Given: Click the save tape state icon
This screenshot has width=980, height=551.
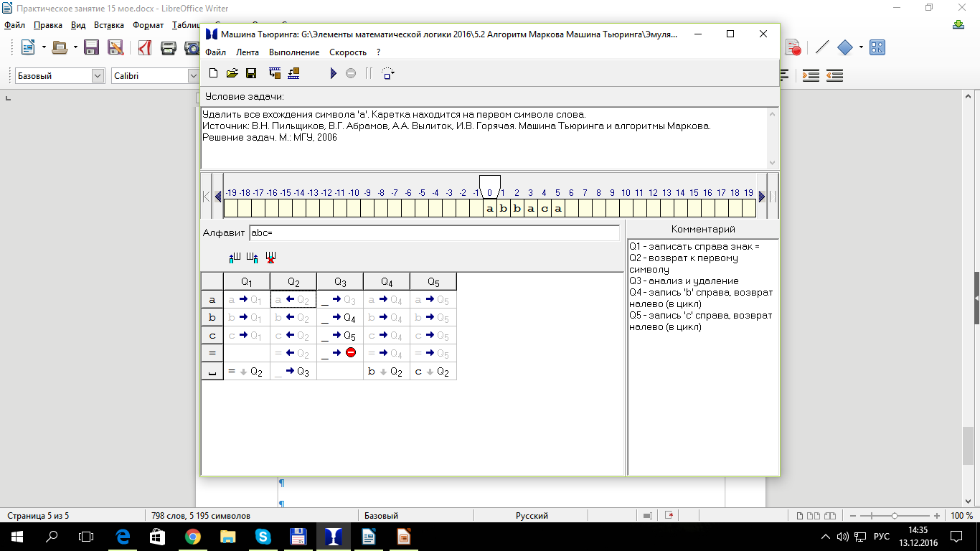Looking at the screenshot, I should (274, 73).
